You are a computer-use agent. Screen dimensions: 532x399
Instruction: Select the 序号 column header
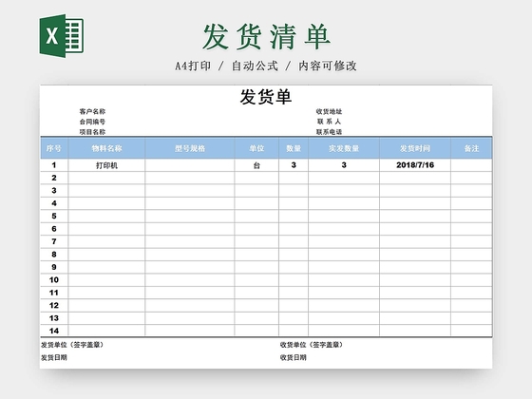tap(54, 148)
